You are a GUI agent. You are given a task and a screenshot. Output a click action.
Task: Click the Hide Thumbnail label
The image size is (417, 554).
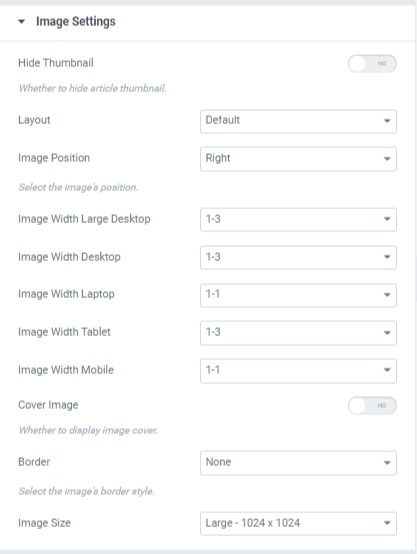pos(56,63)
